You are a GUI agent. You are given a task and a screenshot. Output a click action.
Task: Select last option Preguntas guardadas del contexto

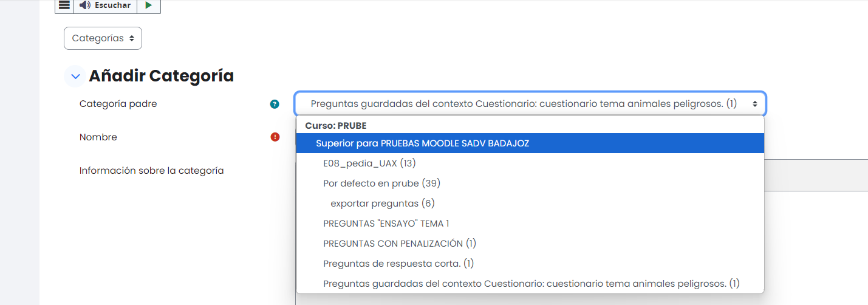(530, 284)
